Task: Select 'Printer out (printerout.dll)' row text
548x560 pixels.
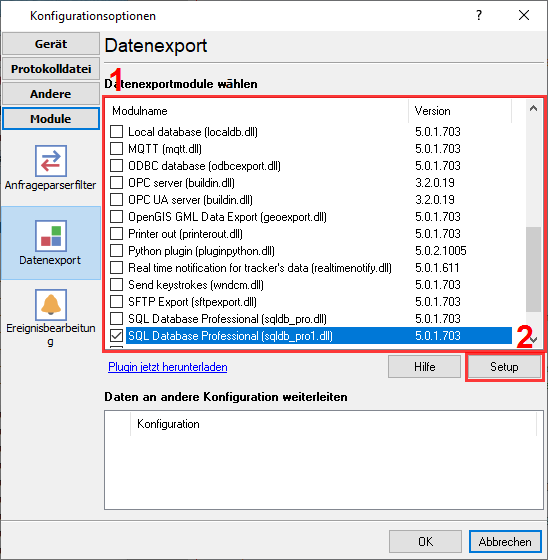Action: tap(185, 234)
